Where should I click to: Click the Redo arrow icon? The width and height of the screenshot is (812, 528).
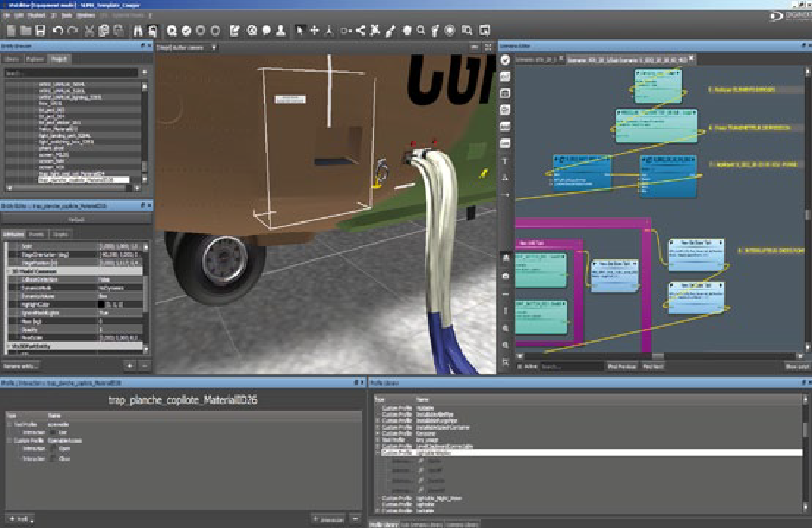point(73,31)
